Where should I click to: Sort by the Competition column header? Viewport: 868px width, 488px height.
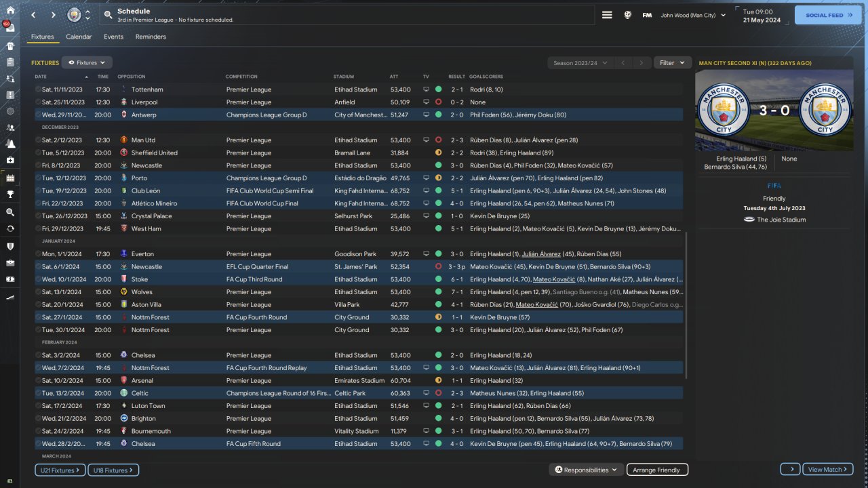tap(242, 77)
